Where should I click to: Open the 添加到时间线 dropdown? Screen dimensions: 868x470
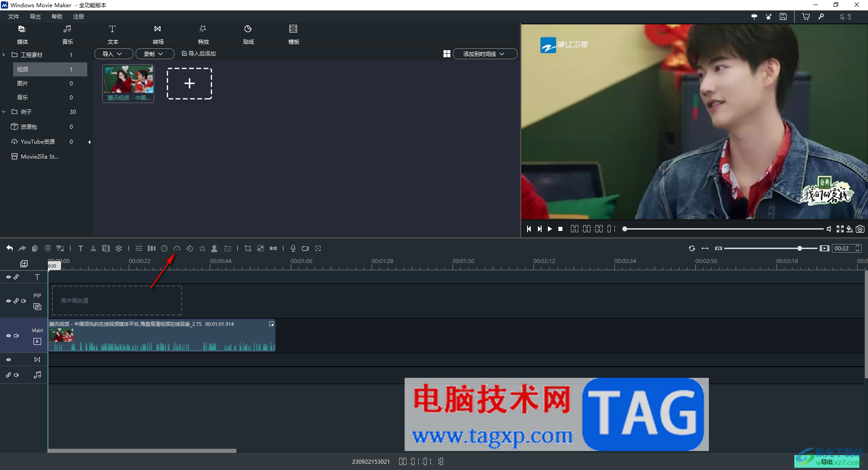click(x=485, y=54)
